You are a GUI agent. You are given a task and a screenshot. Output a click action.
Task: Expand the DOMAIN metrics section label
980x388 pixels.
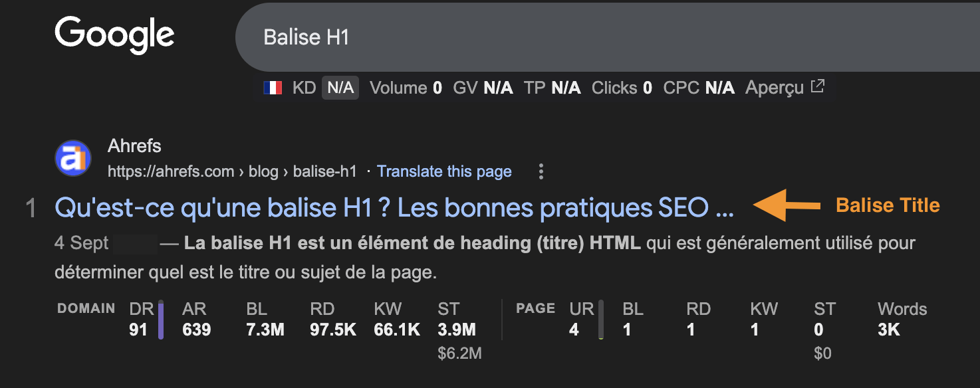point(85,308)
